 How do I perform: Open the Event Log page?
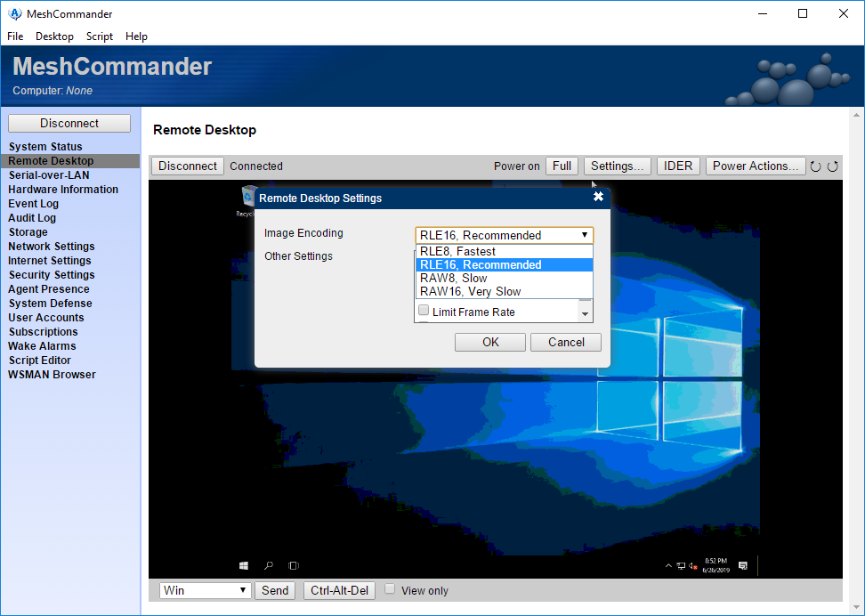(x=33, y=204)
